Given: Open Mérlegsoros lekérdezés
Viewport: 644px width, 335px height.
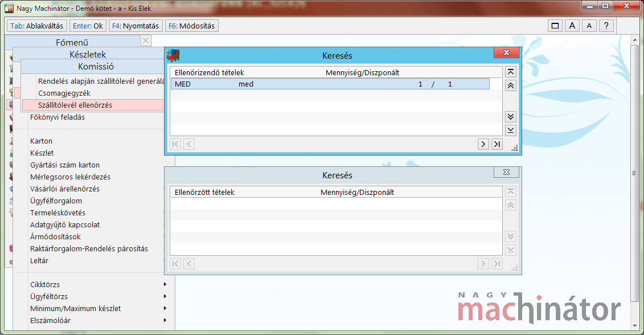Looking at the screenshot, I should [70, 177].
